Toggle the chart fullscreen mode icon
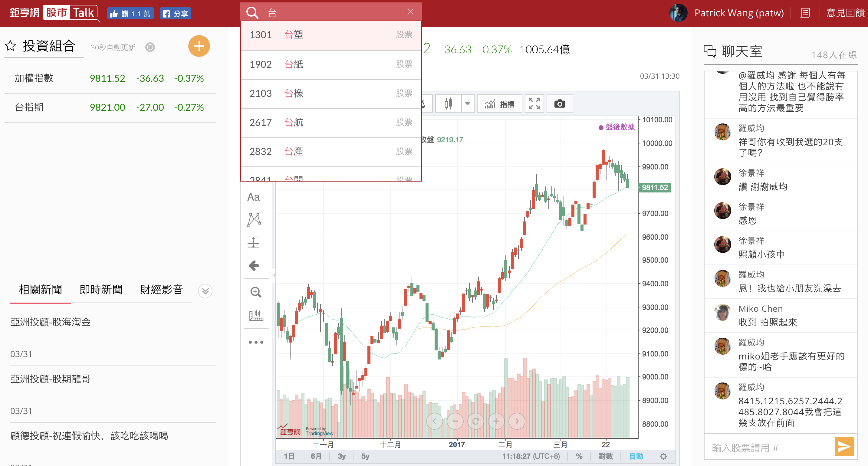The height and width of the screenshot is (466, 868). 534,104
